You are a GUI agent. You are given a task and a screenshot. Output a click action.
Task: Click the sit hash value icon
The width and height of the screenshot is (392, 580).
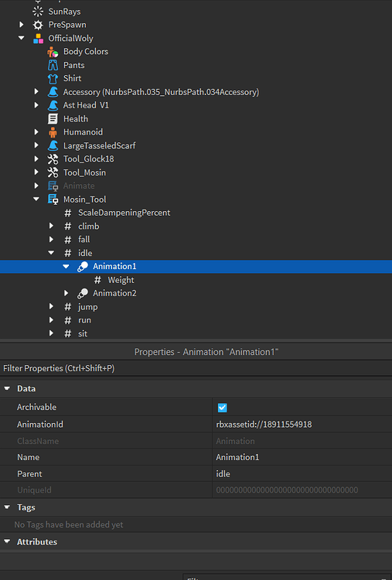(68, 333)
